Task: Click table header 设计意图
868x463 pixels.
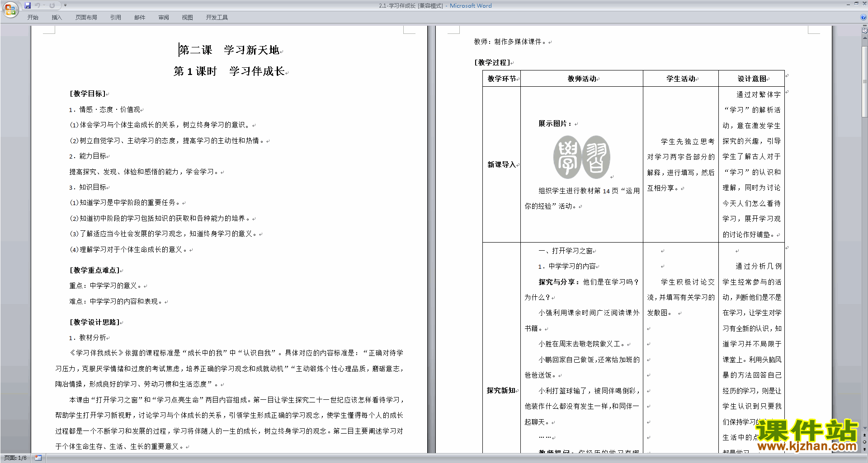Action: 752,79
